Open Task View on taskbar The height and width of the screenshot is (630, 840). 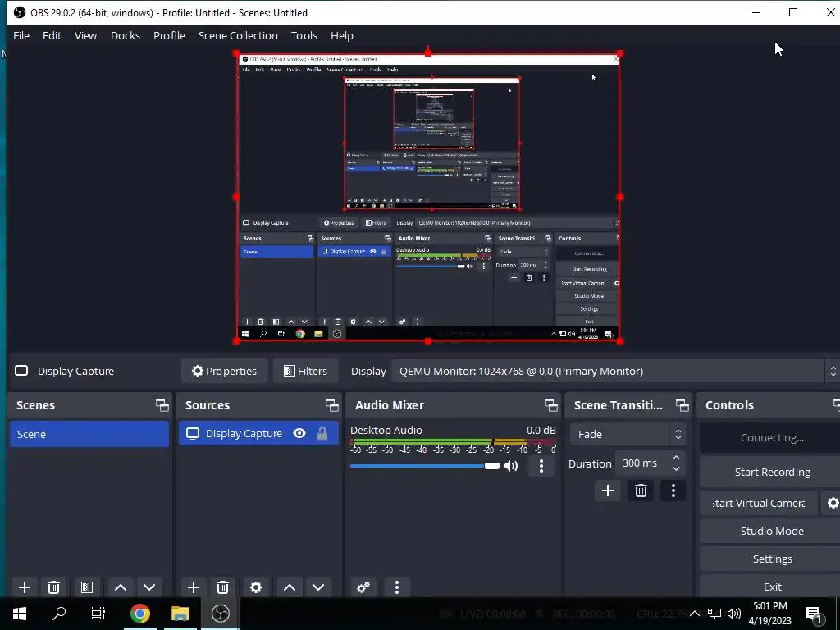[98, 614]
